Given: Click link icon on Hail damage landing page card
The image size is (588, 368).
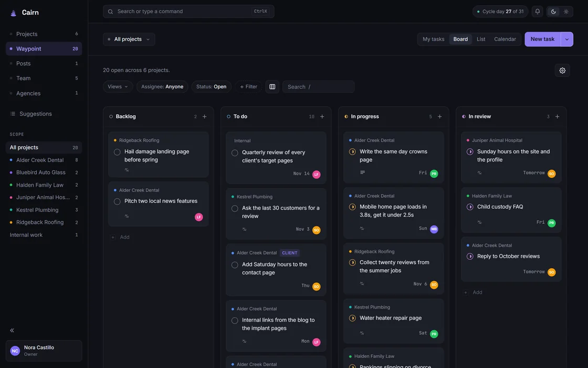Looking at the screenshot, I should (127, 170).
